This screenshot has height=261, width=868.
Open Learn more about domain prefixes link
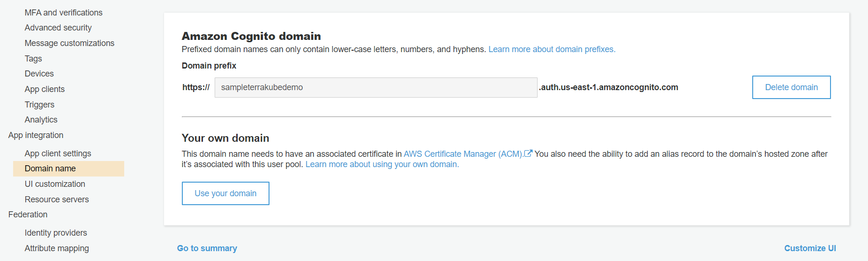(x=552, y=49)
